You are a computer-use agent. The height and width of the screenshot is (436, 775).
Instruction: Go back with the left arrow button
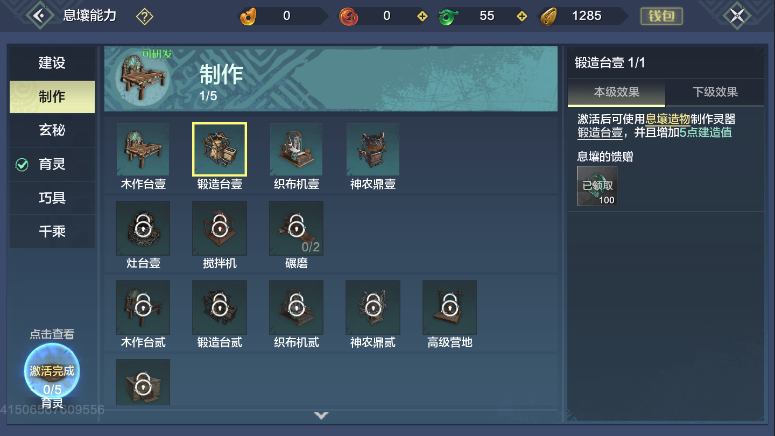40,16
